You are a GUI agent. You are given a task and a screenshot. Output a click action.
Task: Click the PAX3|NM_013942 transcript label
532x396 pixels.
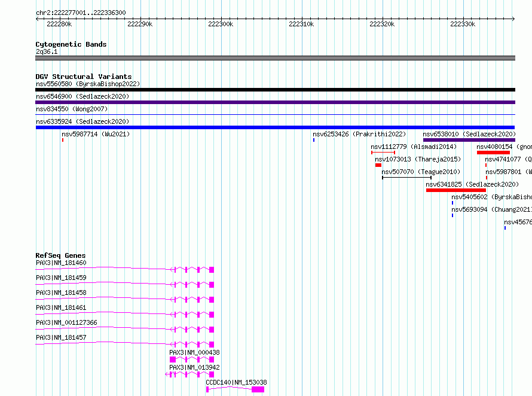[194, 367]
